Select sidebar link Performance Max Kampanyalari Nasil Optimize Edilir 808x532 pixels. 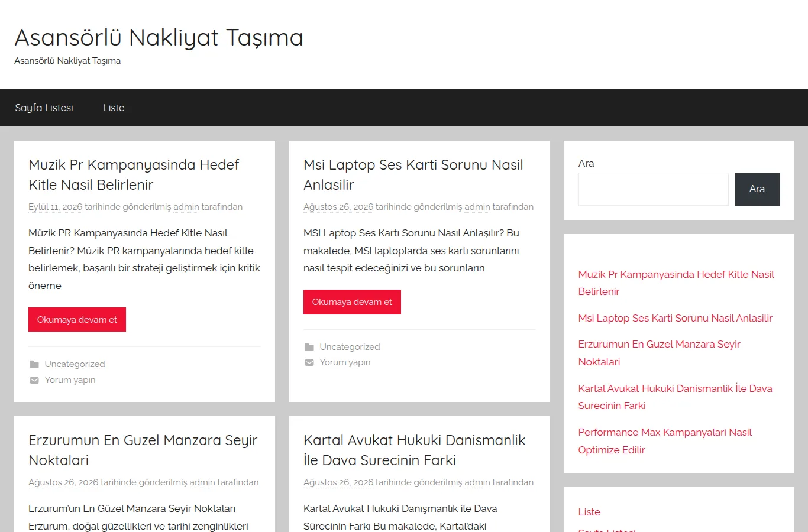[665, 441]
